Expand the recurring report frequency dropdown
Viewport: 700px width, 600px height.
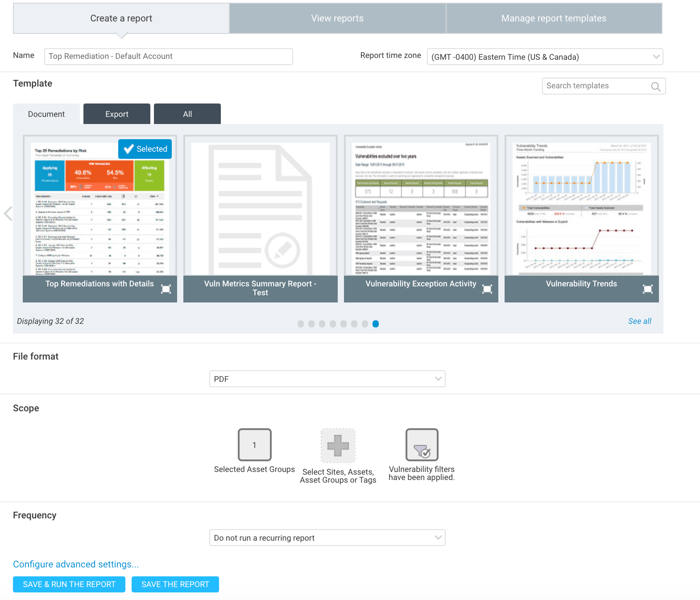pos(327,538)
